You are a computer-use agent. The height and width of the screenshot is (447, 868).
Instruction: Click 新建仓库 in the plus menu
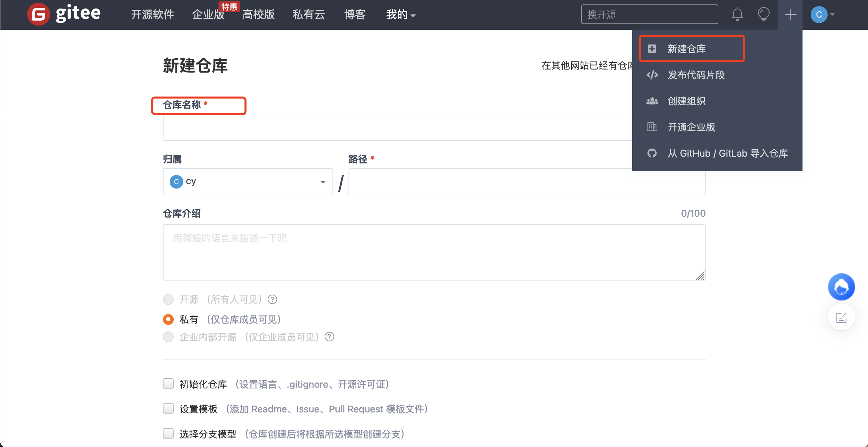tap(686, 48)
